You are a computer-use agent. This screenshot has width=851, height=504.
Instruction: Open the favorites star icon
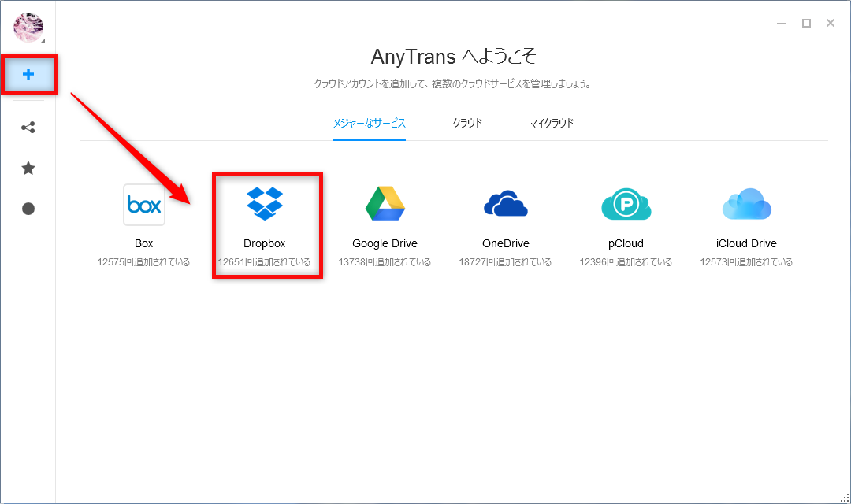(x=28, y=169)
